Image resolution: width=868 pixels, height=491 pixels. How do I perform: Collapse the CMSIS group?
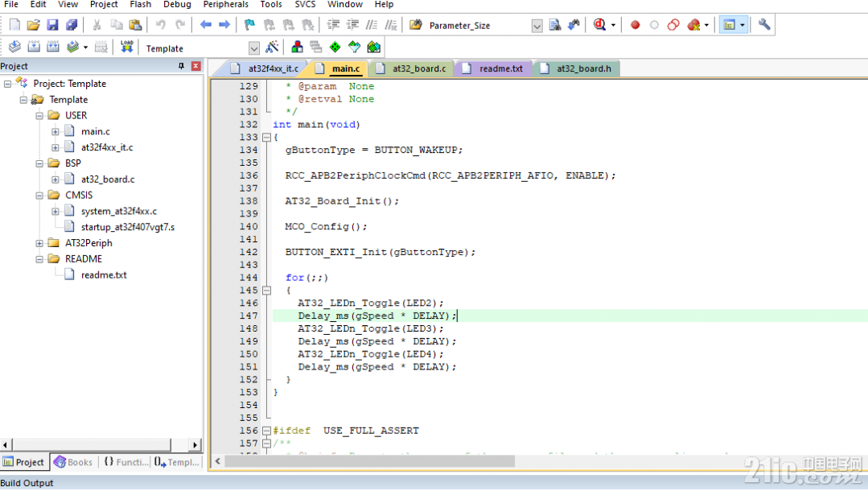pos(39,196)
